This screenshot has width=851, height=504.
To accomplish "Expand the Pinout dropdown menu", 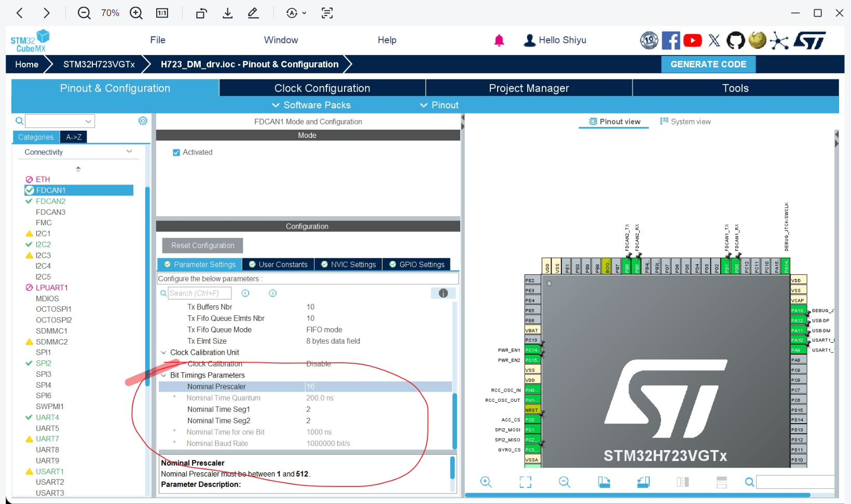I will [439, 105].
